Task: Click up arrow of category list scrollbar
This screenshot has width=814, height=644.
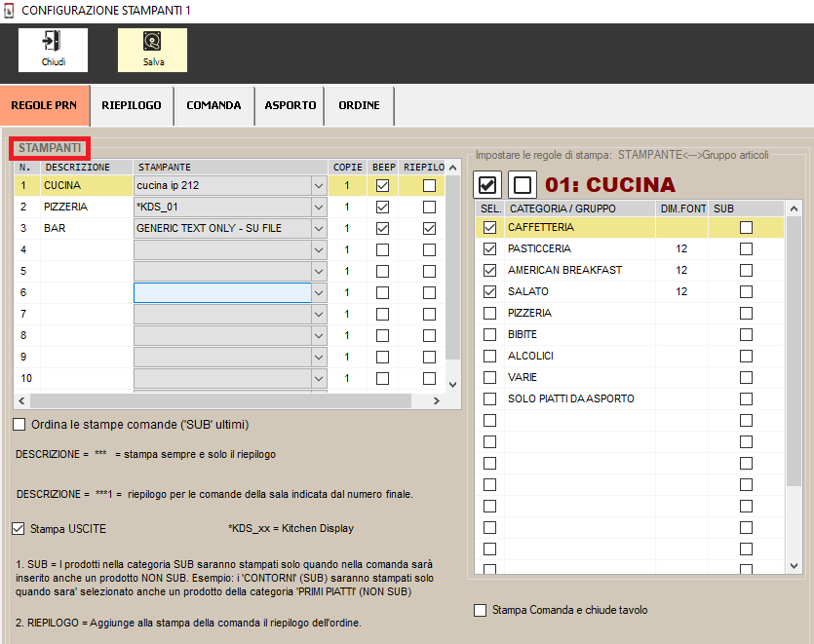Action: (x=795, y=208)
